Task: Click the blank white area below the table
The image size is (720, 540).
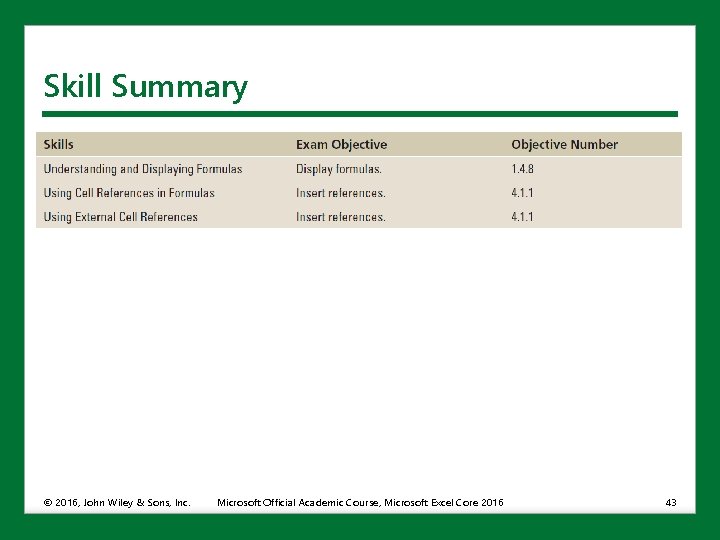Action: (360, 358)
